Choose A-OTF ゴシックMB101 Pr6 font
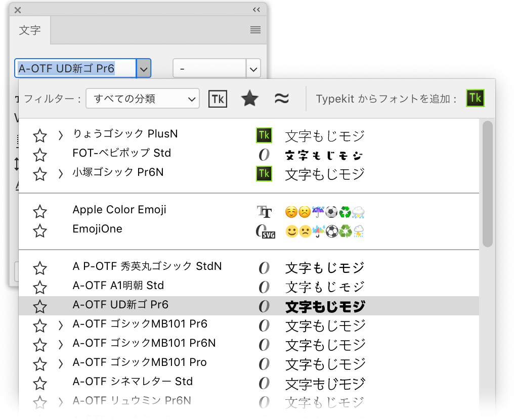Viewport: 514px width, 420px height. [140, 324]
